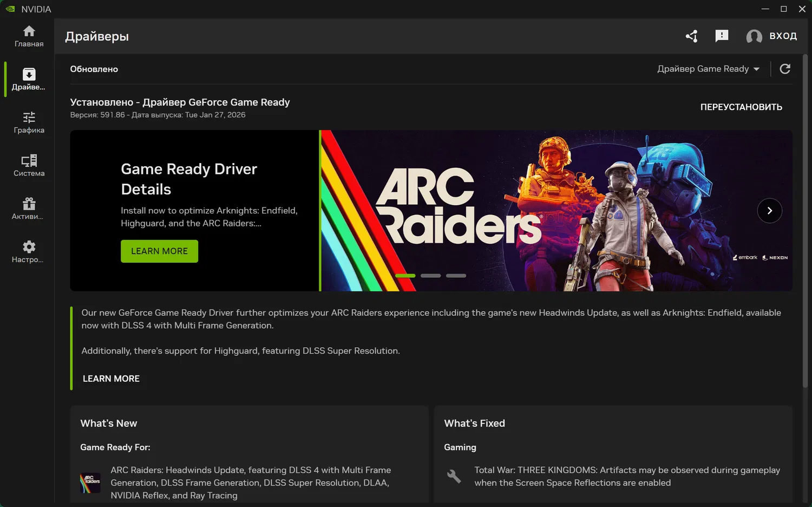Click the ПЕРЕУСТАНОВИТЬ button
The height and width of the screenshot is (507, 812).
(742, 107)
